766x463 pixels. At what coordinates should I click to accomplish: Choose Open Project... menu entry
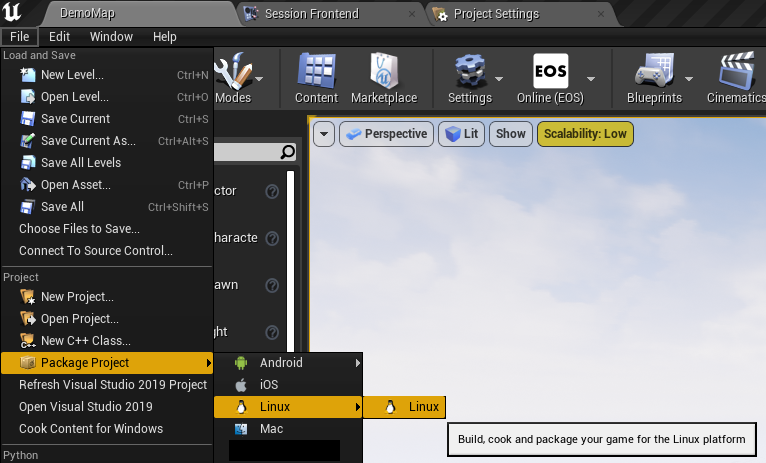pos(107,318)
